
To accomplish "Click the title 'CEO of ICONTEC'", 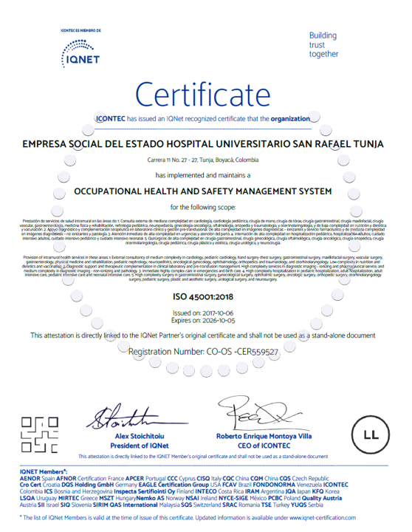I will (264, 446).
